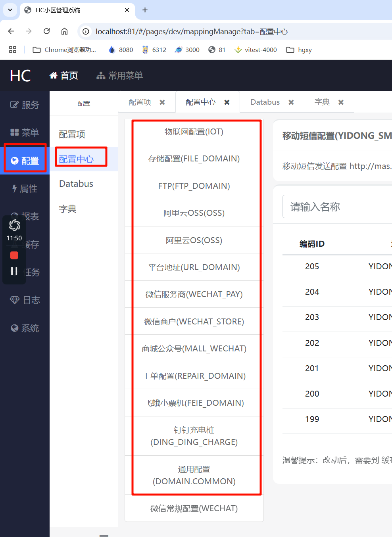Open the 服务 sidebar section
The image size is (392, 537).
pos(25,105)
